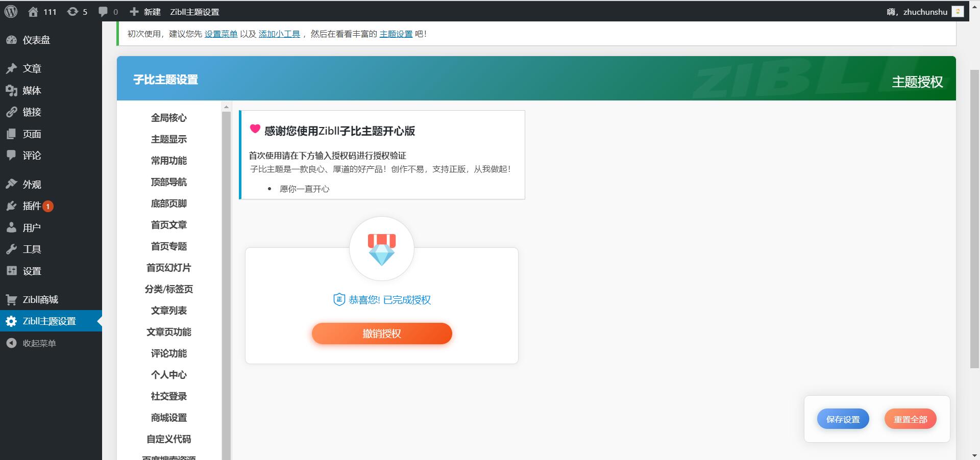Open 常用功能 settings tab
The height and width of the screenshot is (460, 980).
[x=169, y=161]
